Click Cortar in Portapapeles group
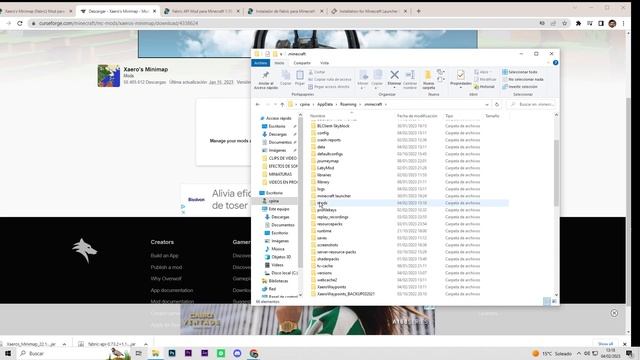 (x=317, y=72)
